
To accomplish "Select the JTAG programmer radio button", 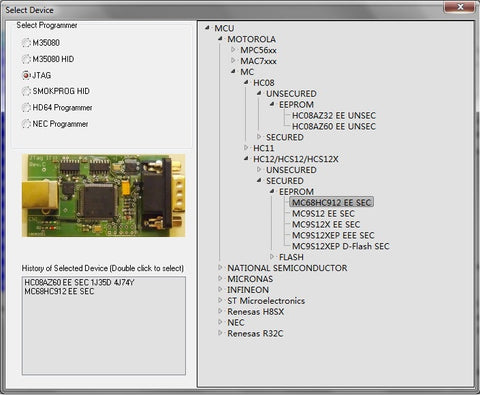I will click(x=26, y=75).
